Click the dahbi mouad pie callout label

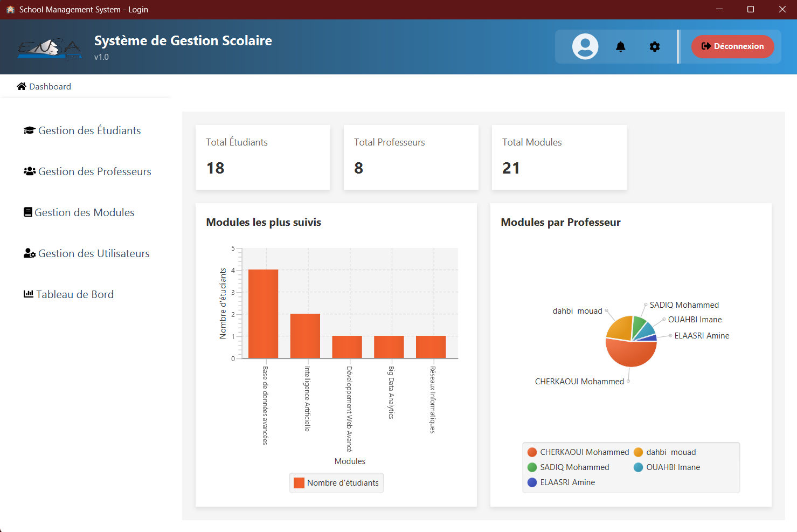pyautogui.click(x=577, y=311)
